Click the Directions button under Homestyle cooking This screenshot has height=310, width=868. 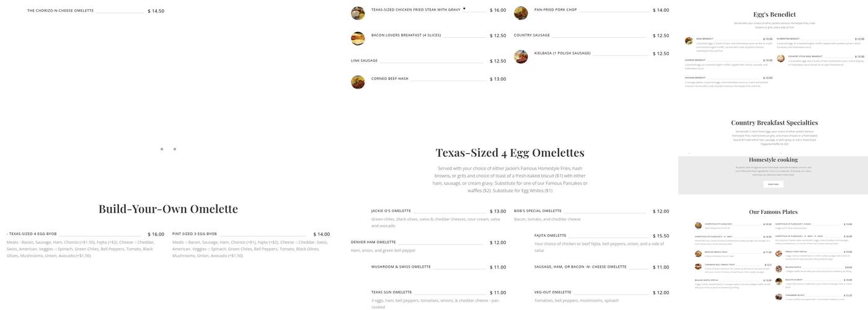[773, 184]
